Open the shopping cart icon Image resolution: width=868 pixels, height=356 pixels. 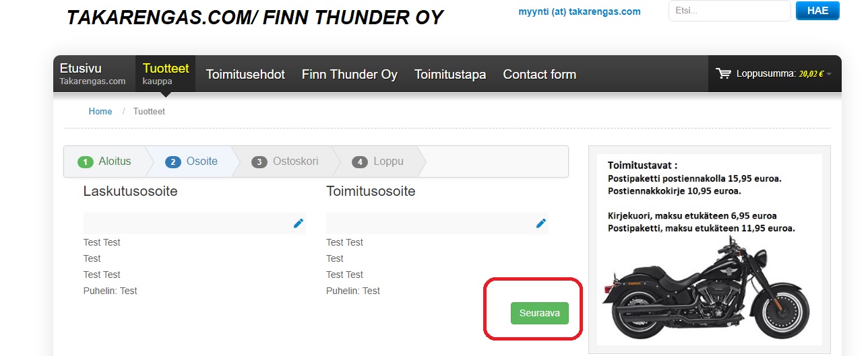point(724,74)
